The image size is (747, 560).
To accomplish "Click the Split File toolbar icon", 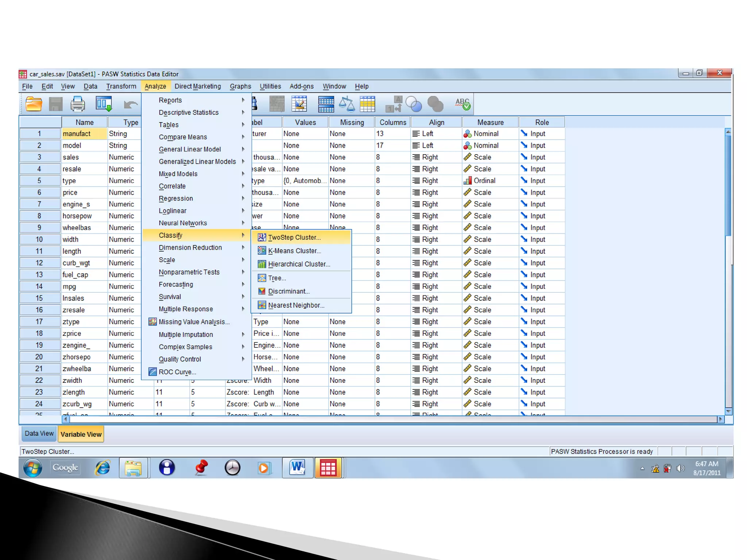I will pos(326,104).
